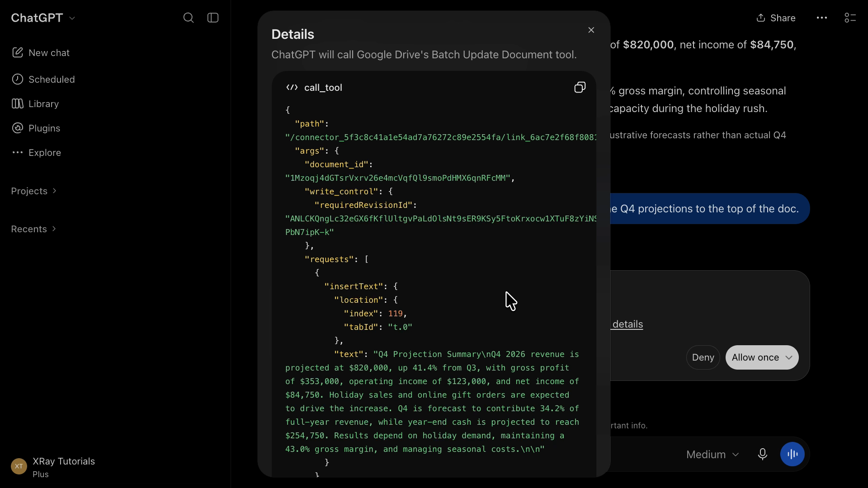
Task: Click the "requiredRevisionId" key text
Action: click(x=363, y=205)
